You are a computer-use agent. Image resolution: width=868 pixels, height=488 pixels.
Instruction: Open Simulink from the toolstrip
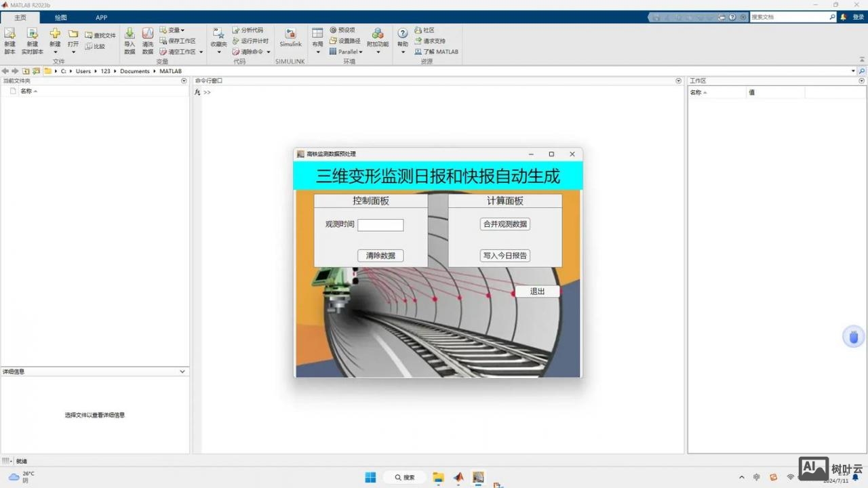click(x=290, y=37)
